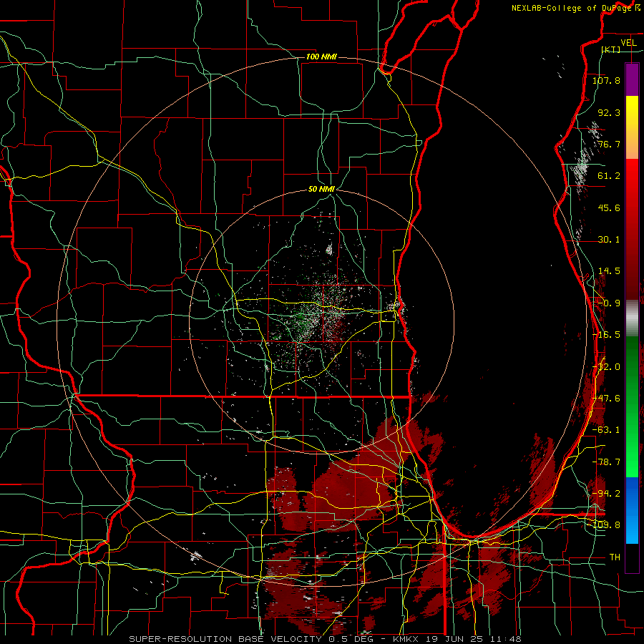Click the -63.1 velocity scale value

click(x=606, y=430)
